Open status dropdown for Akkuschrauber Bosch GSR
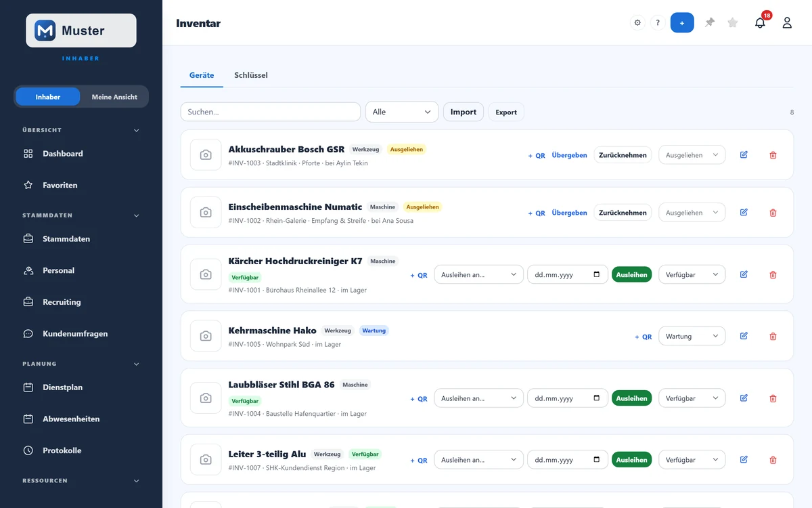 [692, 155]
